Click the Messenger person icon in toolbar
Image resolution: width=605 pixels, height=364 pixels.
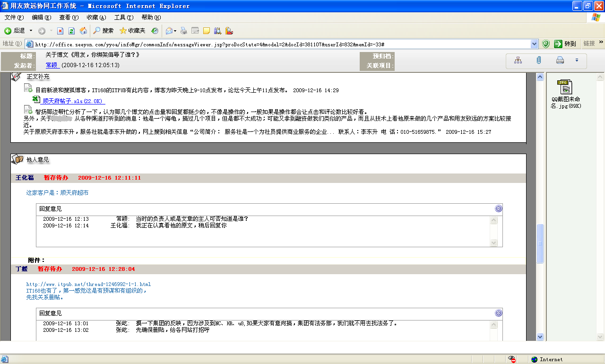coord(229,31)
